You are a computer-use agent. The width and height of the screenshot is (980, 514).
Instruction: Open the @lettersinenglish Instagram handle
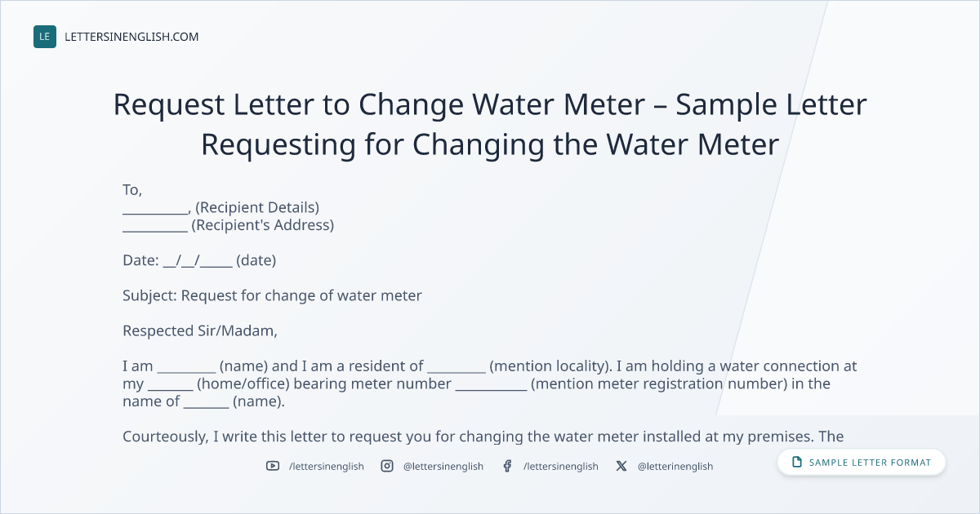pyautogui.click(x=443, y=466)
